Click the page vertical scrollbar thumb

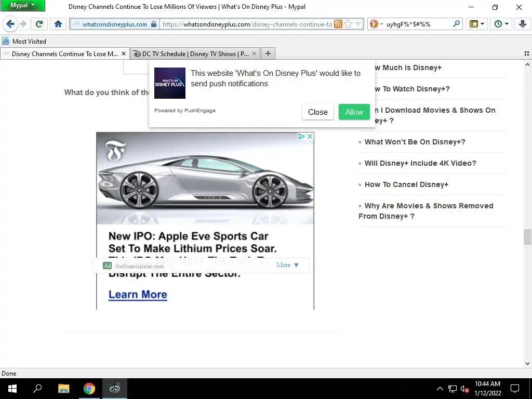(x=527, y=237)
